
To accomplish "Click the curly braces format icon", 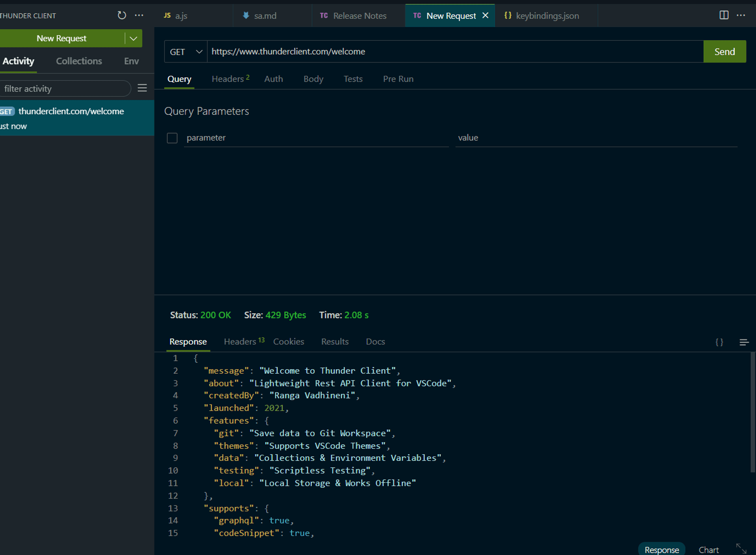I will 719,342.
